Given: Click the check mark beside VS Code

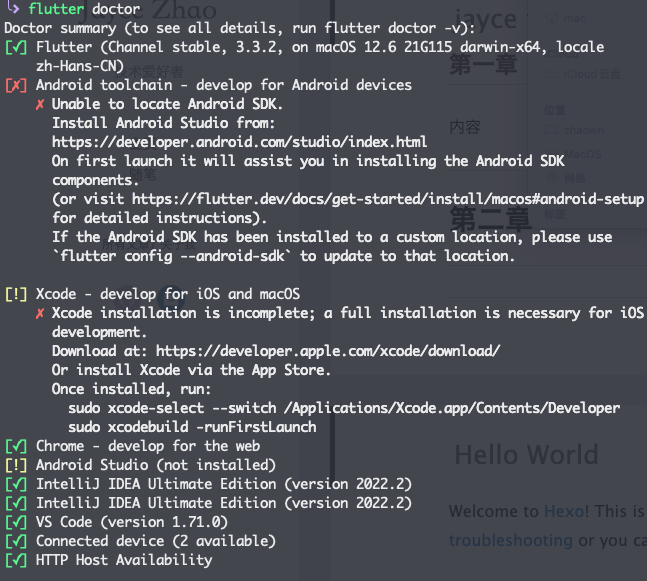Looking at the screenshot, I should pos(16,522).
